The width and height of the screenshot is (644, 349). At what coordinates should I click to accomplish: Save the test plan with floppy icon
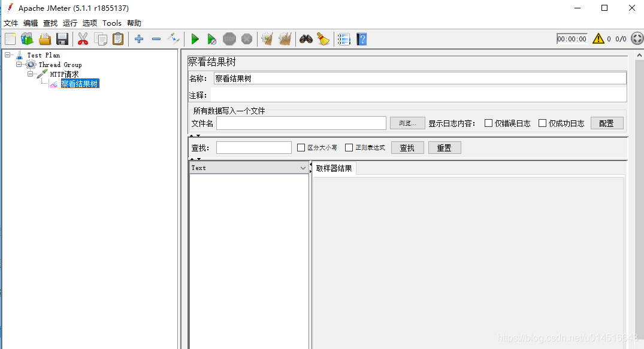[62, 39]
